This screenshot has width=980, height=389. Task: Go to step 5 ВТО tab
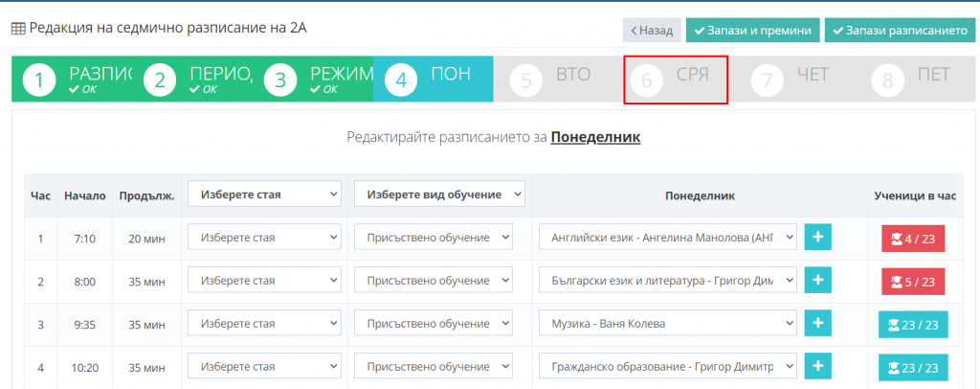(x=555, y=80)
